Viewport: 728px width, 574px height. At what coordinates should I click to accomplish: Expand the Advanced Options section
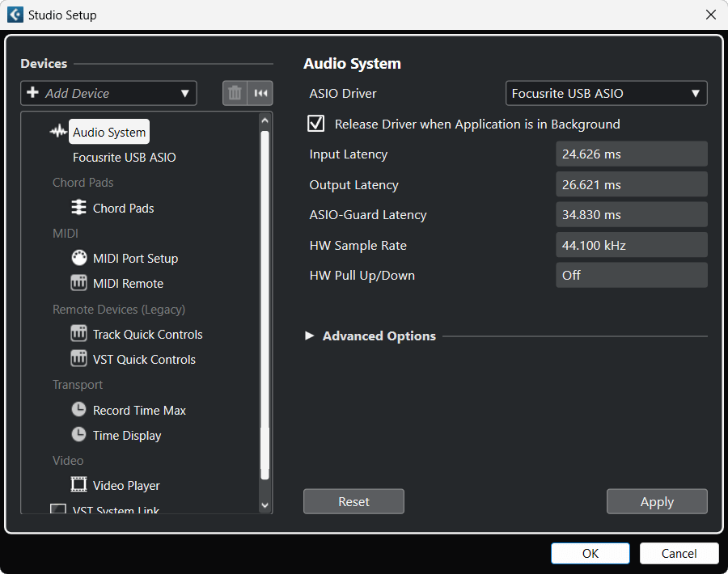coord(310,336)
